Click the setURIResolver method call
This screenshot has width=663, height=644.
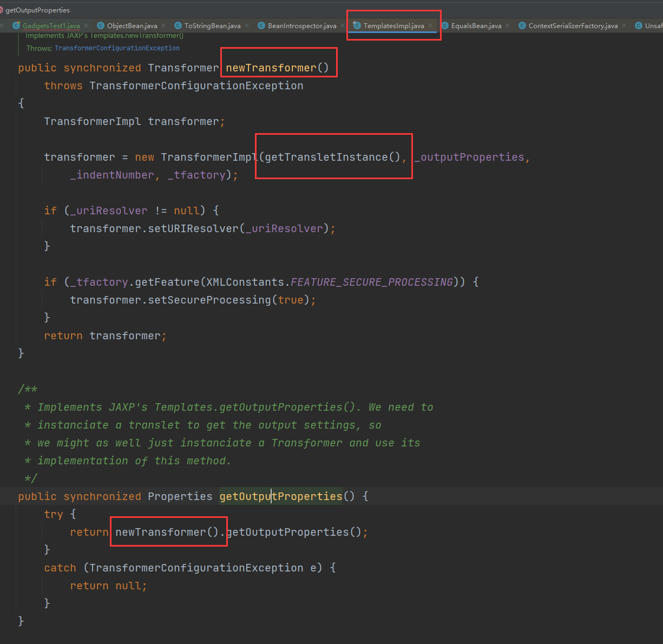tap(193, 228)
